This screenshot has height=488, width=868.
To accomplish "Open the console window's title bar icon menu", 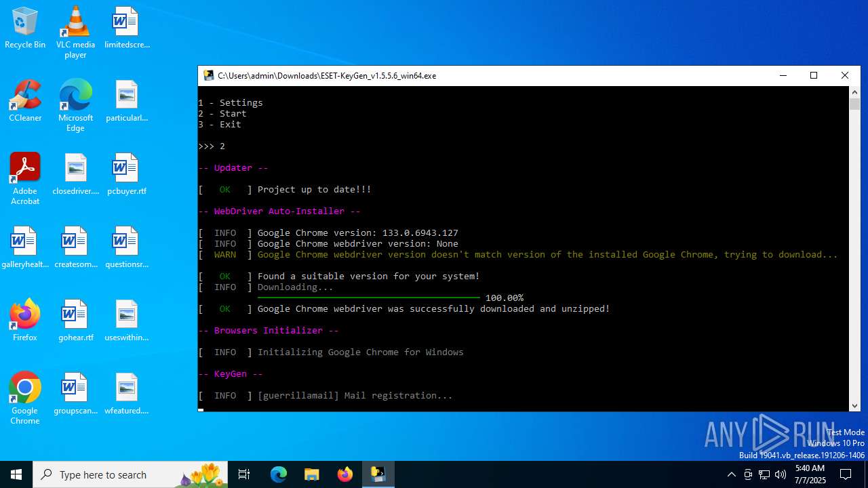I will pos(209,75).
